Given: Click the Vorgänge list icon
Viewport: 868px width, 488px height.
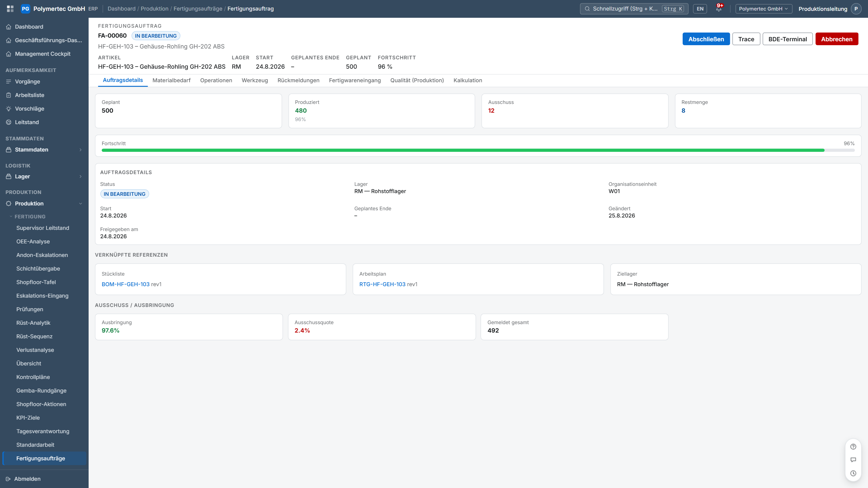Looking at the screenshot, I should [9, 82].
